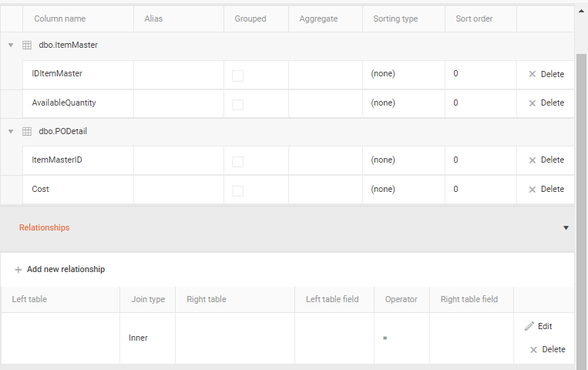Delete the ItemMasterID column row
Image resolution: width=588 pixels, height=370 pixels.
tap(546, 160)
